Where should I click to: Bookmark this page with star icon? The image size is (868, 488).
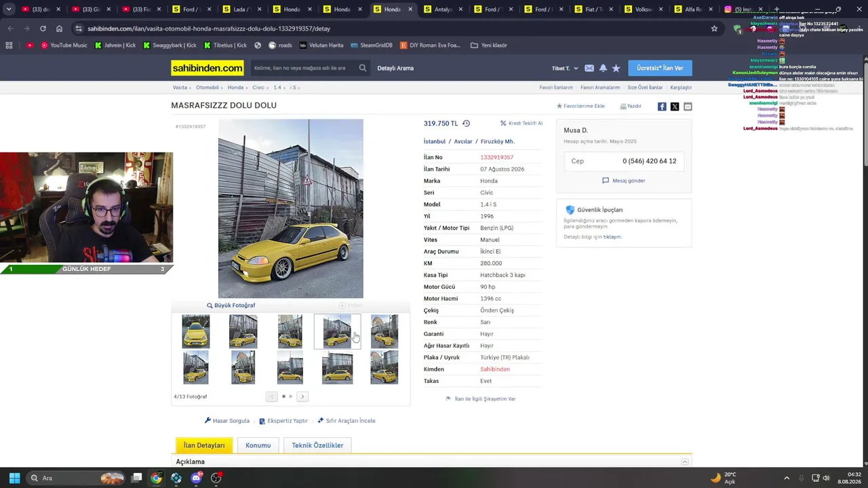[x=714, y=28]
